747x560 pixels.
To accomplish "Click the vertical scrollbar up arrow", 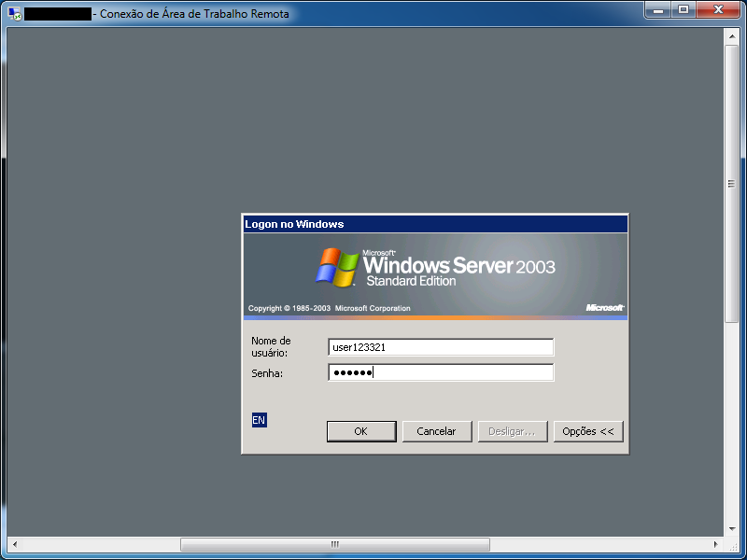I will click(x=732, y=36).
